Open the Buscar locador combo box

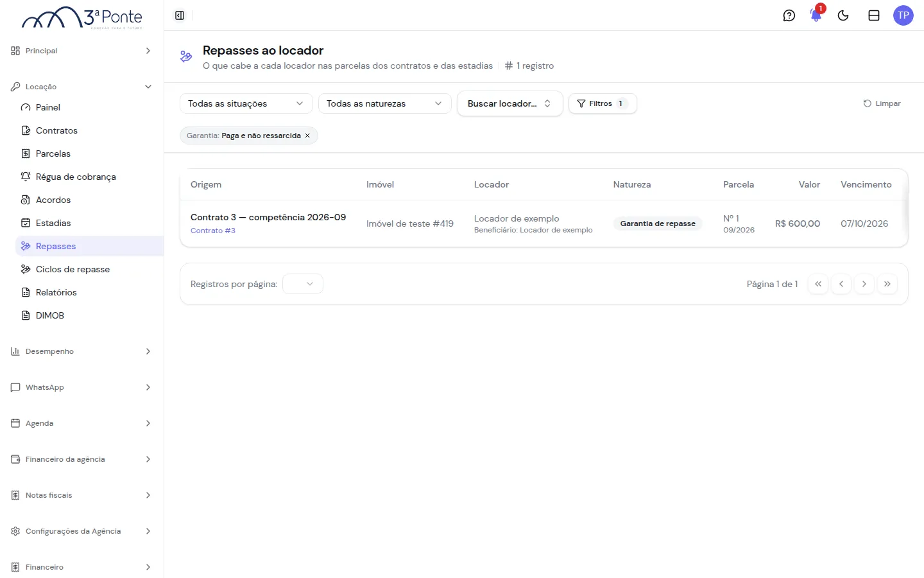tap(510, 103)
